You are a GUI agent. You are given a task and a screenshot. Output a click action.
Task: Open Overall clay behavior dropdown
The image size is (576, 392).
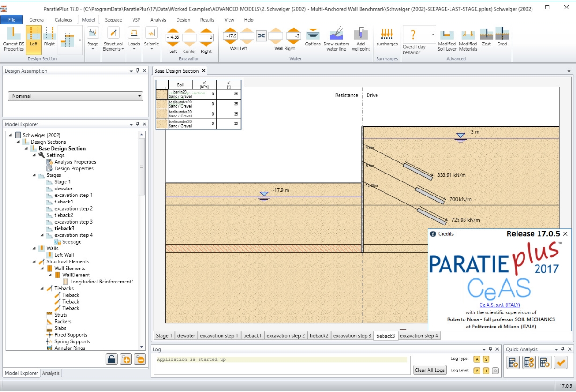pos(433,35)
